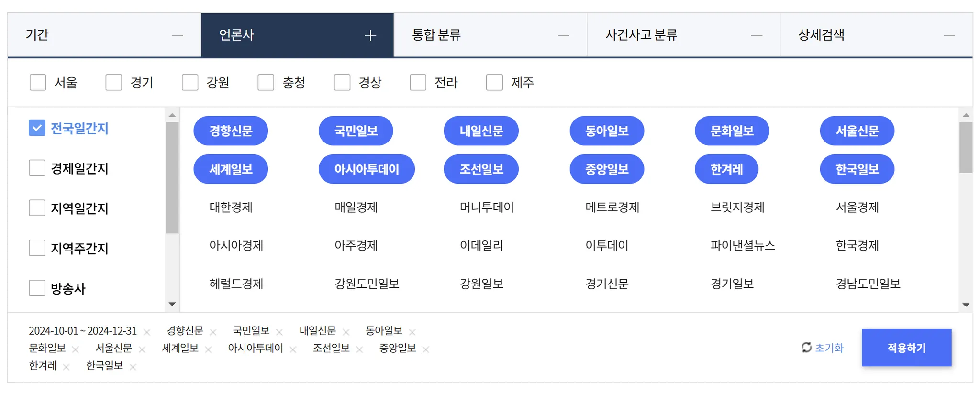980x393 pixels.
Task: Remove the 한국일보 filter tag
Action: (133, 367)
